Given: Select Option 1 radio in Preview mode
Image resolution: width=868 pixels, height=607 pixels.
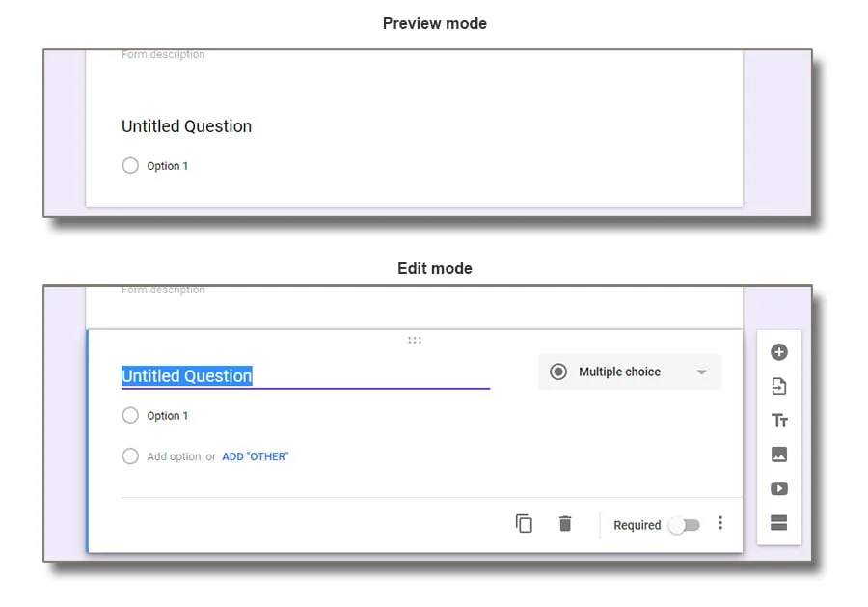Looking at the screenshot, I should [x=130, y=166].
